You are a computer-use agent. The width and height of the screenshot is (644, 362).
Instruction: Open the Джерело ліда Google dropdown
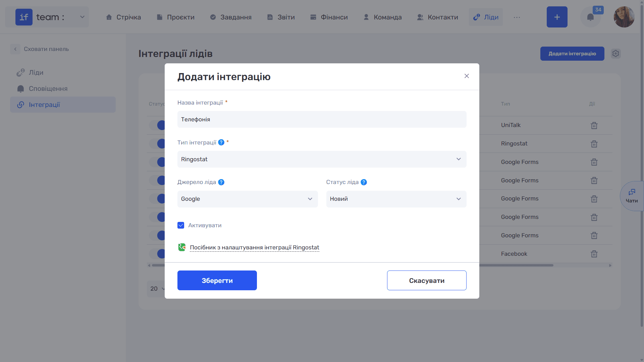pyautogui.click(x=248, y=199)
